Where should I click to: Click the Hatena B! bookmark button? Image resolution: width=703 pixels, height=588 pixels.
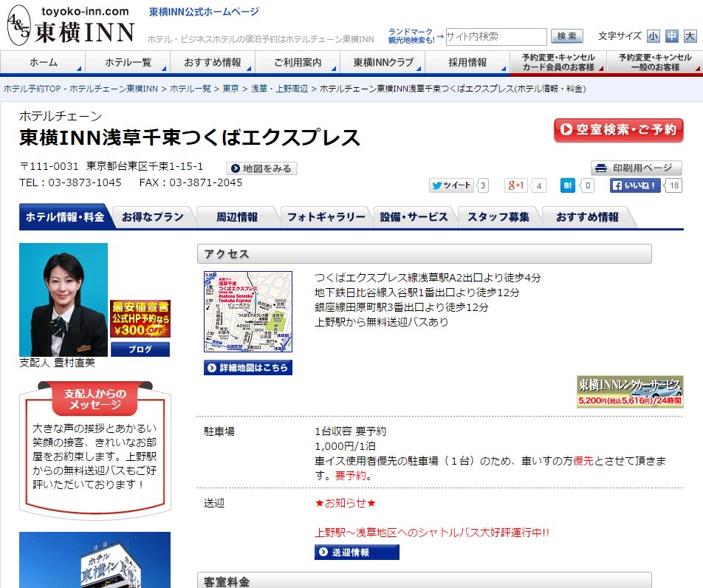click(x=568, y=185)
